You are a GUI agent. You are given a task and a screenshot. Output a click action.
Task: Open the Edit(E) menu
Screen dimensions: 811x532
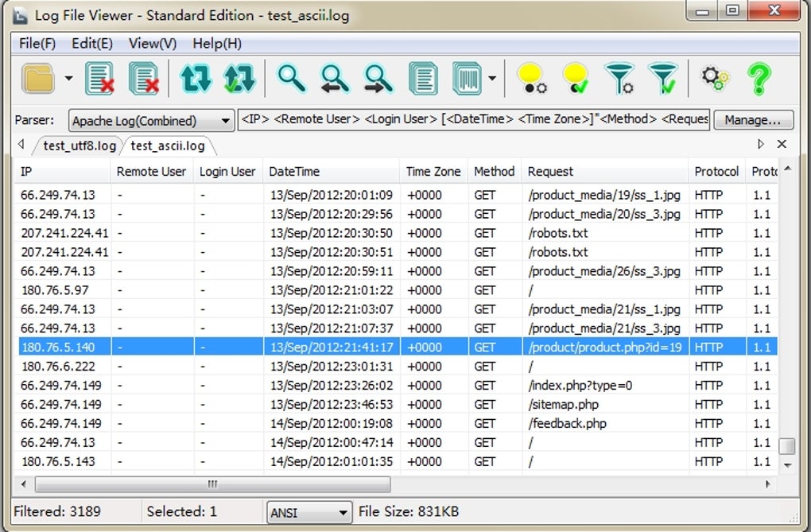tap(92, 44)
